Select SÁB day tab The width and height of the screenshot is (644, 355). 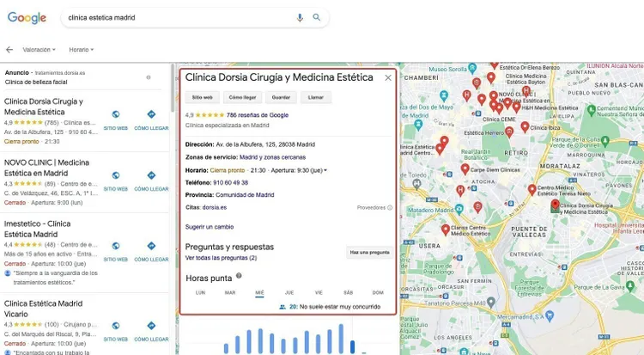click(349, 293)
